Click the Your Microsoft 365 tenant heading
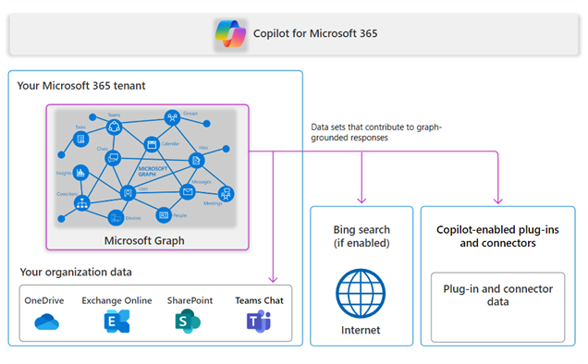The height and width of the screenshot is (364, 588). [81, 86]
